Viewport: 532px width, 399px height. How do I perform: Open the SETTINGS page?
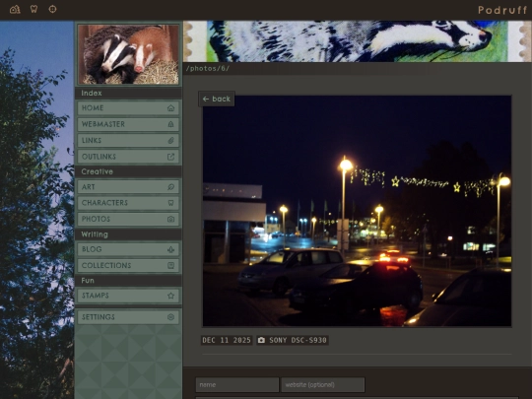pos(128,317)
